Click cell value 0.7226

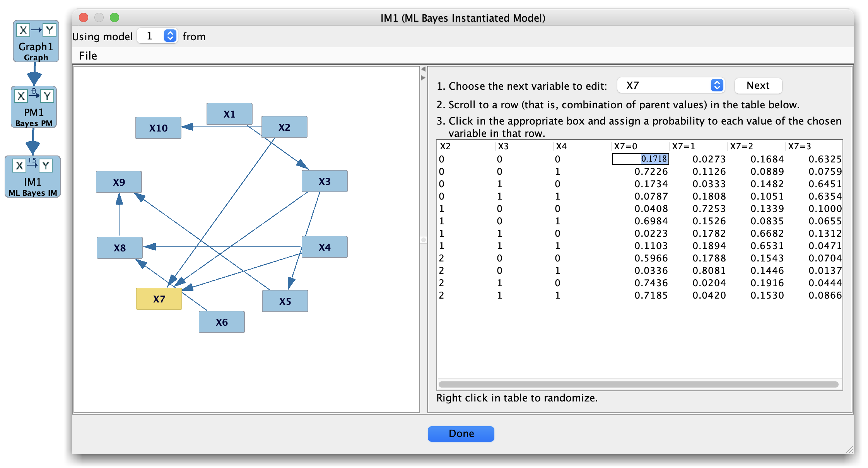coord(651,171)
